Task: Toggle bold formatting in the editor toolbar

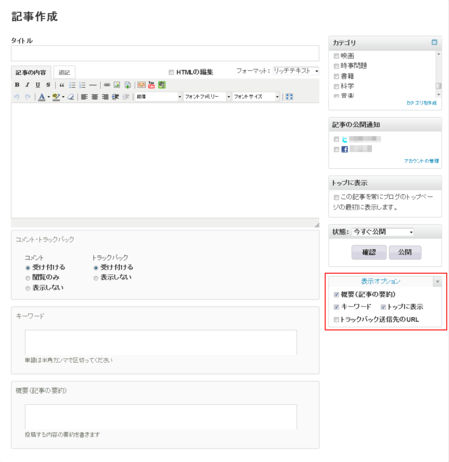Action: tap(17, 85)
